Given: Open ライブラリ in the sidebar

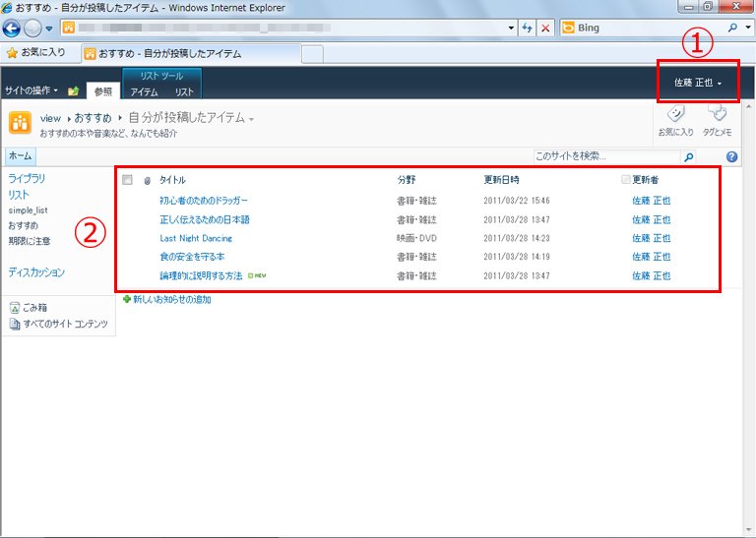Looking at the screenshot, I should [27, 178].
